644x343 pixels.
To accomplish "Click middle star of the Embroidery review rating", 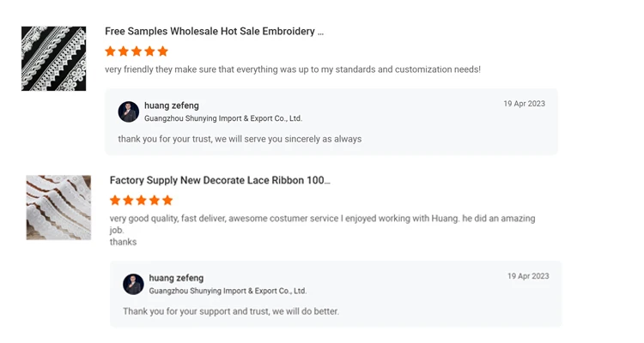I will (x=137, y=51).
